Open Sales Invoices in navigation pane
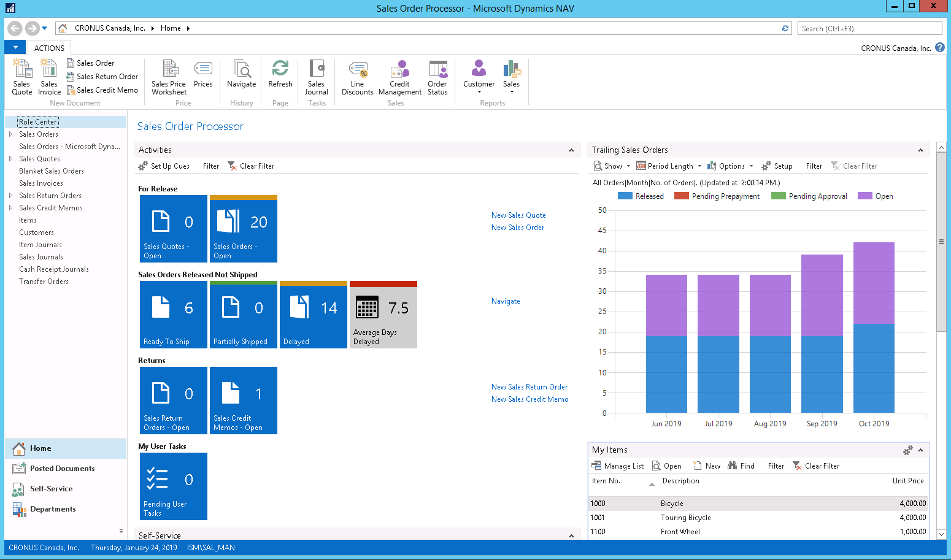Screen dimensions: 951x560 click(x=41, y=183)
